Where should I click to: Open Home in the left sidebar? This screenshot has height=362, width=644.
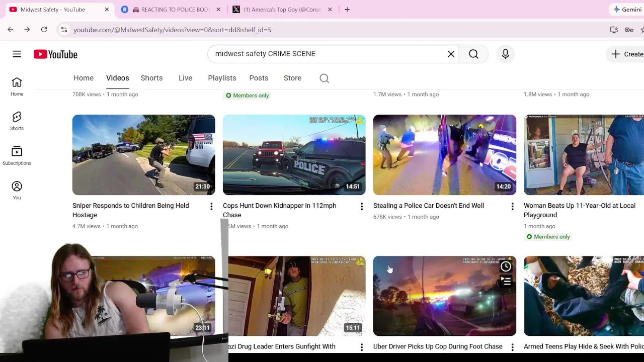click(x=17, y=86)
